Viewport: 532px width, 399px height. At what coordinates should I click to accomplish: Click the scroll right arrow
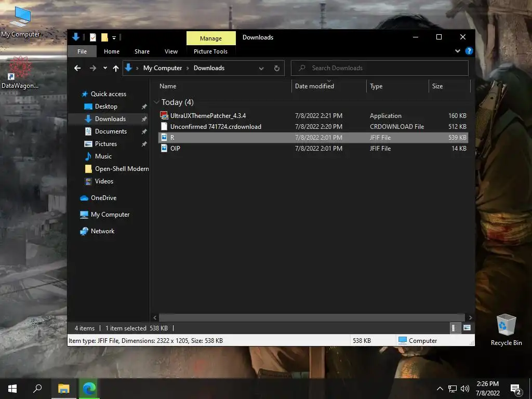470,318
